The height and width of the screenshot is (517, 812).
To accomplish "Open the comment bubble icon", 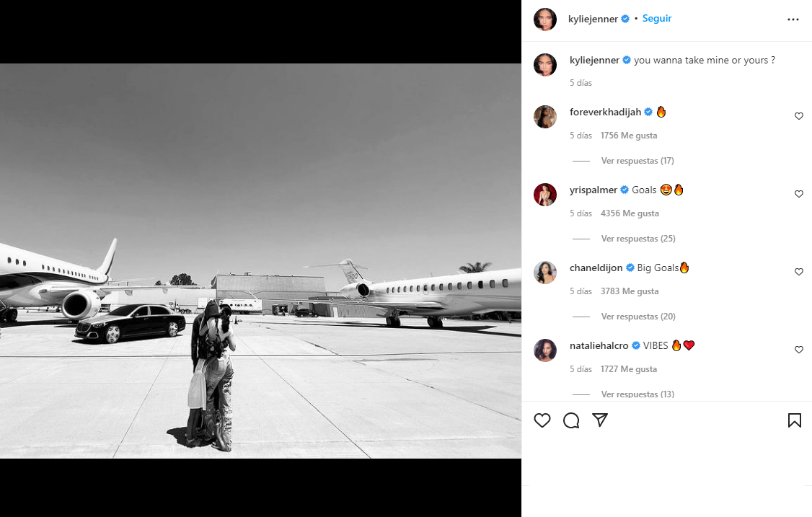I will point(571,420).
